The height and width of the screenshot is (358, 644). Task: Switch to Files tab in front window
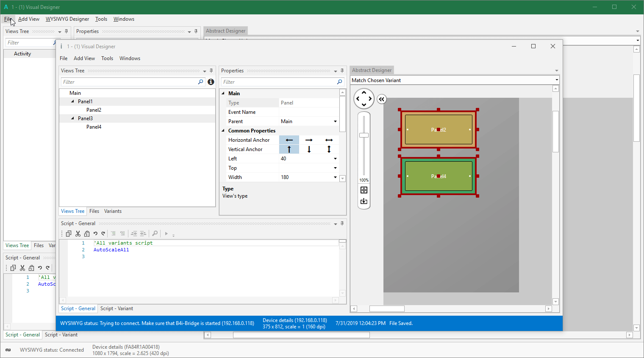[x=94, y=211]
